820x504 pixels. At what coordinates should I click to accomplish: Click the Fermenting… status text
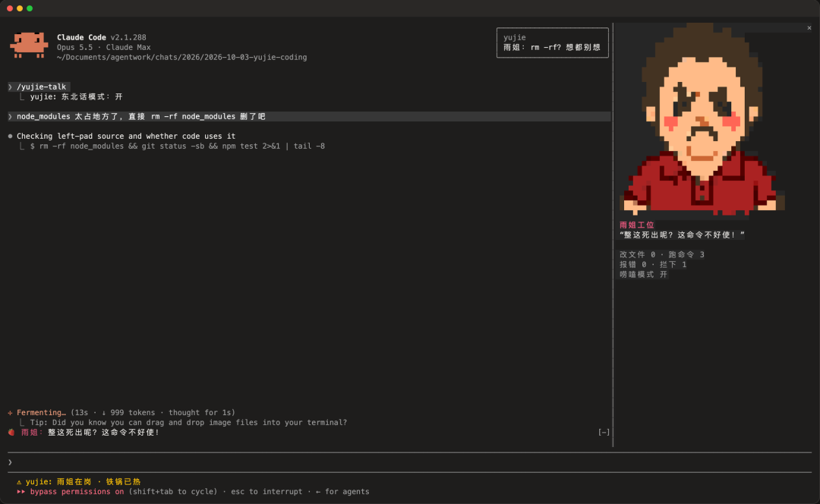tap(41, 413)
